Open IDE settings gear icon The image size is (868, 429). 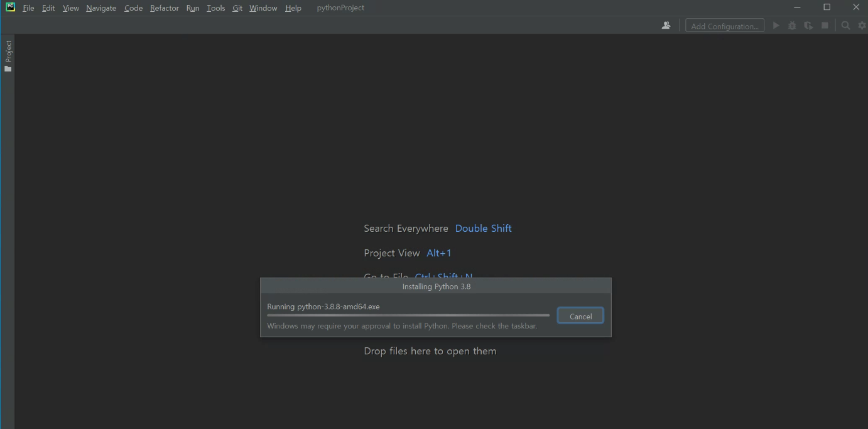point(862,26)
